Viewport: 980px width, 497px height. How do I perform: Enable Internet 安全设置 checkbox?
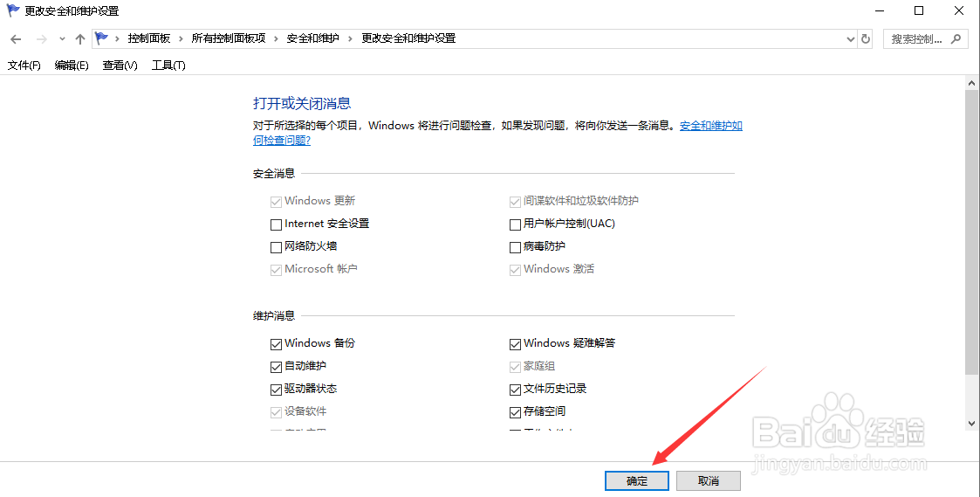click(276, 224)
